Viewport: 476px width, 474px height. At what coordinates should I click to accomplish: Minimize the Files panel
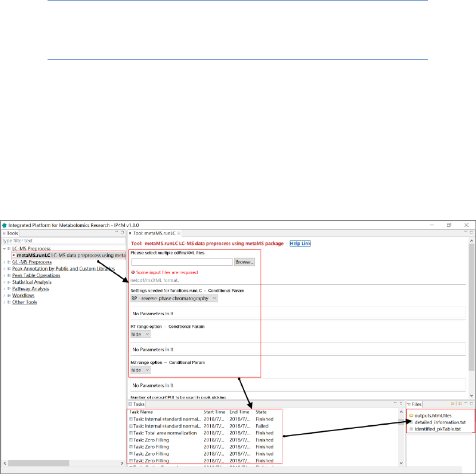pos(466,403)
